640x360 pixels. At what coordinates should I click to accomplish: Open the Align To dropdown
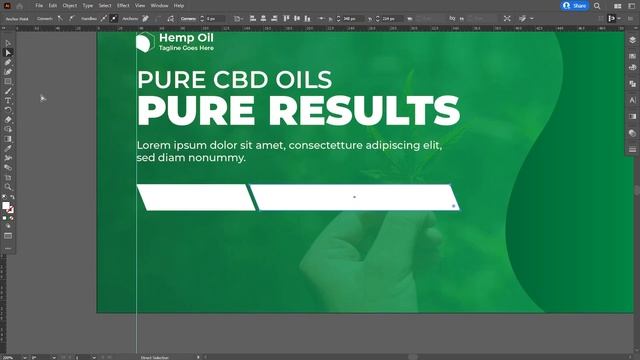[238, 18]
